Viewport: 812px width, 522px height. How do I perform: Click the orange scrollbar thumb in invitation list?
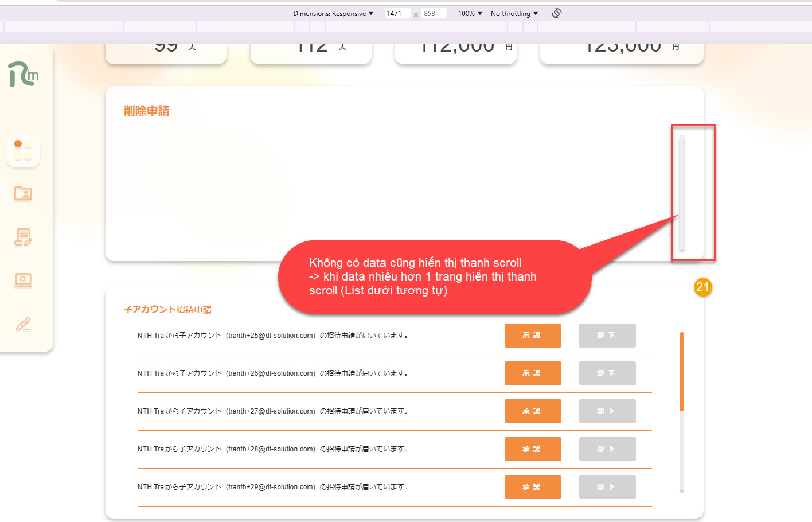pyautogui.click(x=681, y=371)
